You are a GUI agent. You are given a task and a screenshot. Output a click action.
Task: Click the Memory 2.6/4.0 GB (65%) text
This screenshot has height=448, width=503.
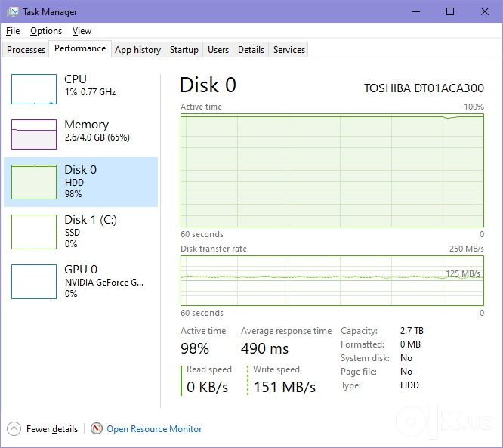coord(97,137)
